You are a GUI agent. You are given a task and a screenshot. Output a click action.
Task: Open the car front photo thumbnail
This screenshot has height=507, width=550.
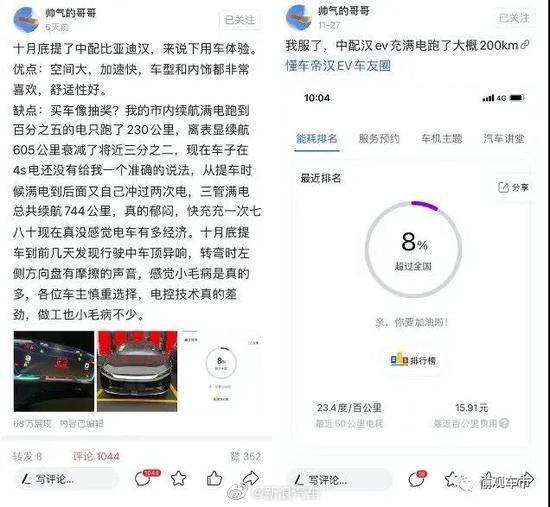click(x=137, y=371)
